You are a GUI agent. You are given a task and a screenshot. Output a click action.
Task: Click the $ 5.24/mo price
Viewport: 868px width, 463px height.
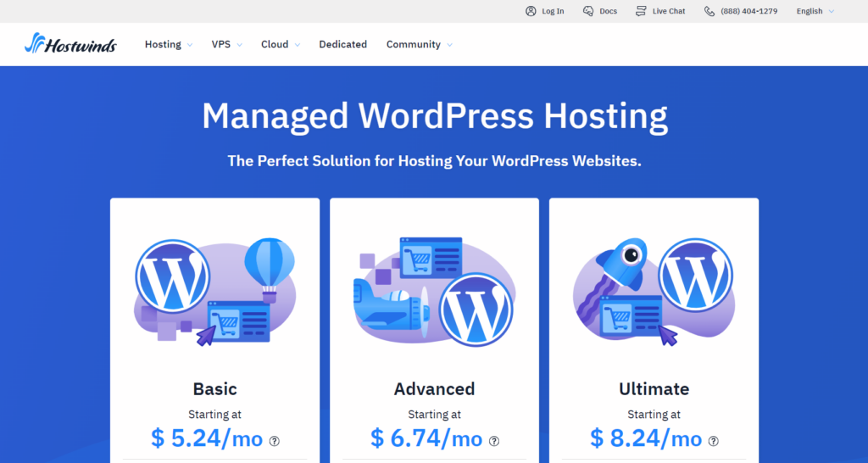point(207,438)
